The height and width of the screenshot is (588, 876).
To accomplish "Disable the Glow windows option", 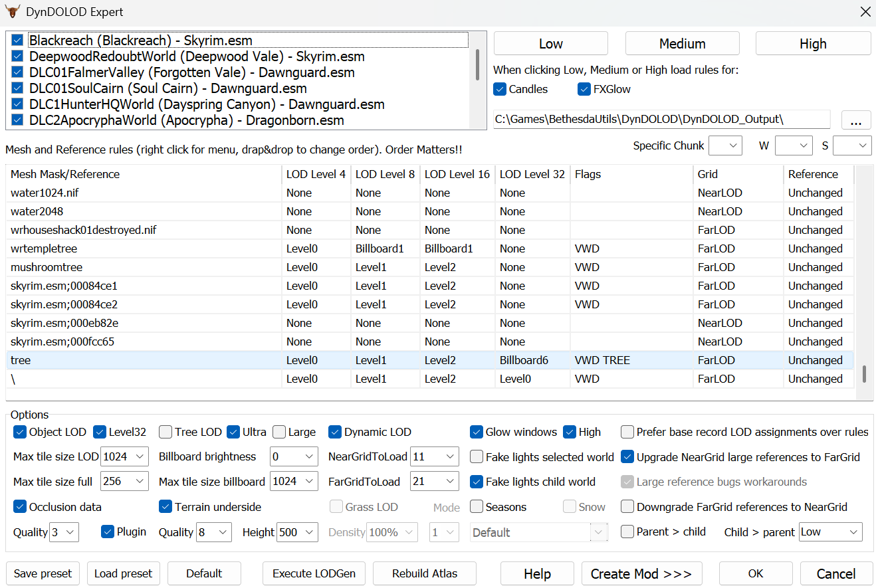I will (477, 432).
